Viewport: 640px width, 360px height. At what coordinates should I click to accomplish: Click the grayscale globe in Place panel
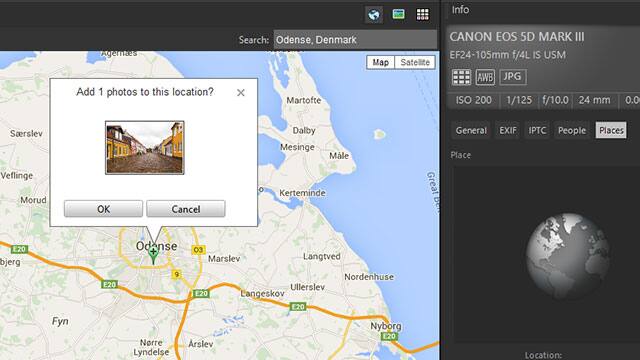click(568, 256)
